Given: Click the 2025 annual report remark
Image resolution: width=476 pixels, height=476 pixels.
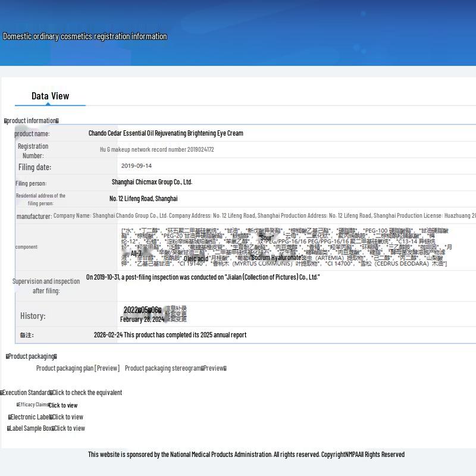Looking at the screenshot, I should (170, 335).
